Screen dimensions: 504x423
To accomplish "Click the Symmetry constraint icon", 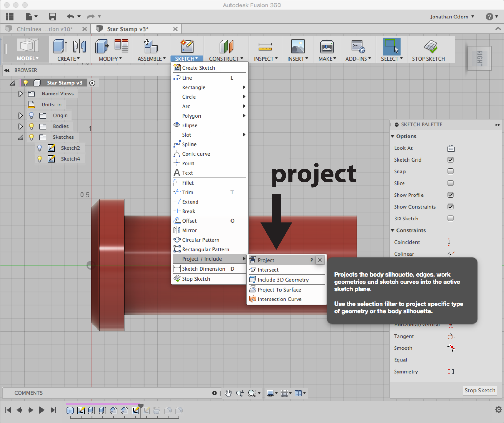I will (x=451, y=372).
